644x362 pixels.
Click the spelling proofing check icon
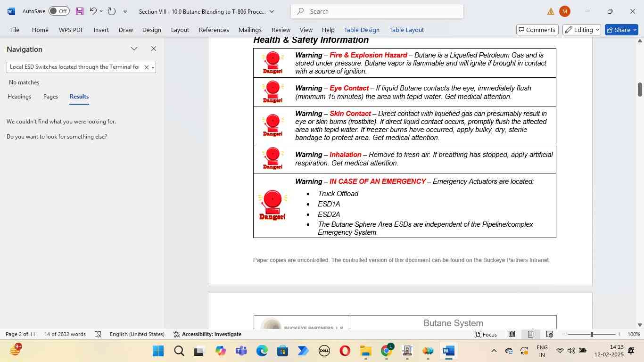98,334
